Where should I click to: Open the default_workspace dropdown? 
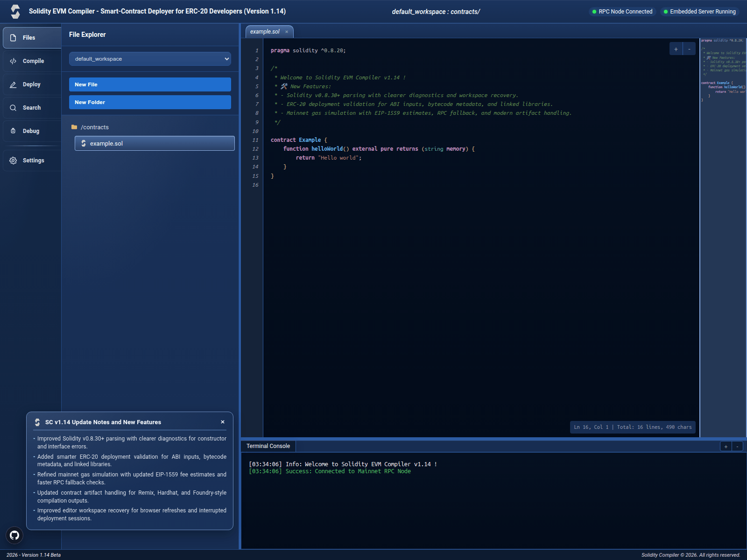150,59
